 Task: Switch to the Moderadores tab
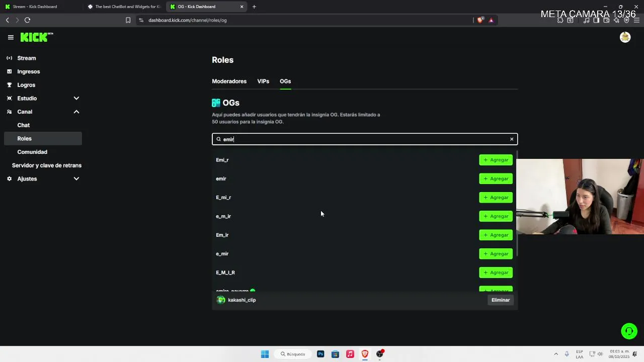pos(229,81)
